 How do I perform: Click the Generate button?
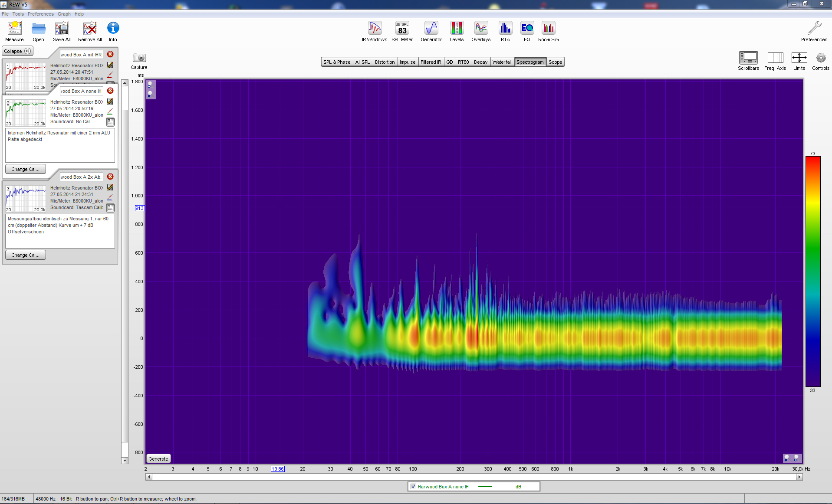(158, 458)
